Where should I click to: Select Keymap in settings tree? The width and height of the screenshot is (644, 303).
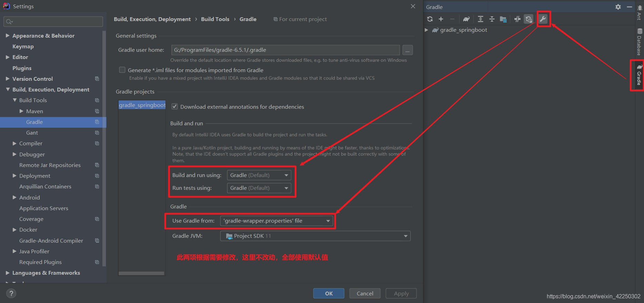(x=23, y=46)
